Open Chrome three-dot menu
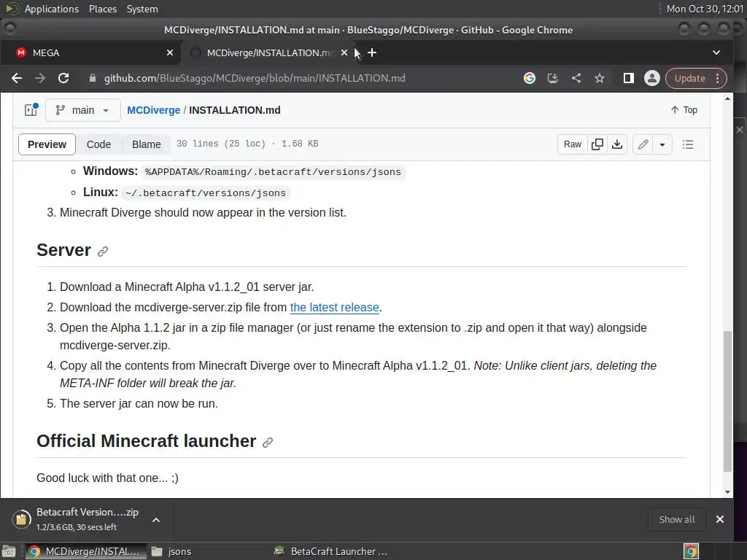This screenshot has height=560, width=747. [718, 78]
